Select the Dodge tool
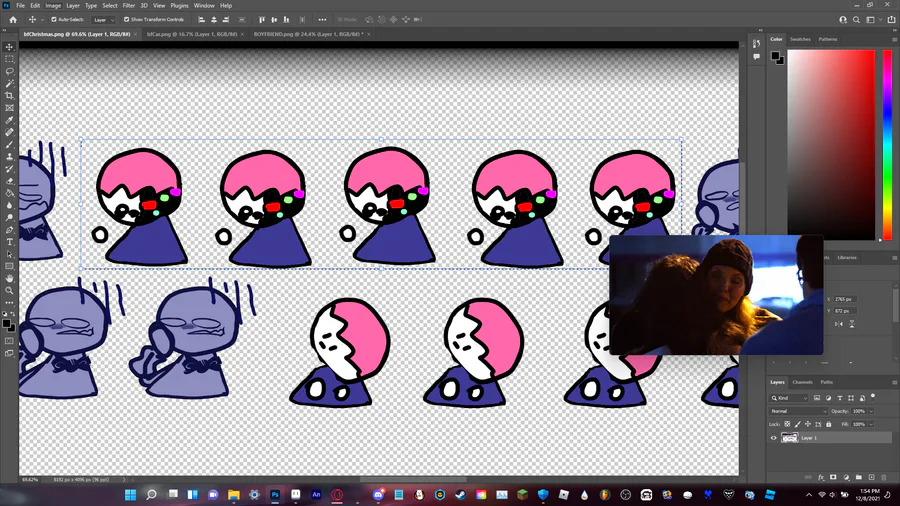This screenshot has width=900, height=506. tap(9, 217)
